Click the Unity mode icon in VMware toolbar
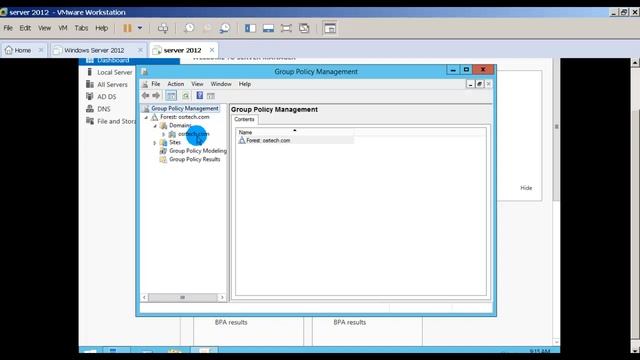The image size is (640, 360). coord(304,28)
